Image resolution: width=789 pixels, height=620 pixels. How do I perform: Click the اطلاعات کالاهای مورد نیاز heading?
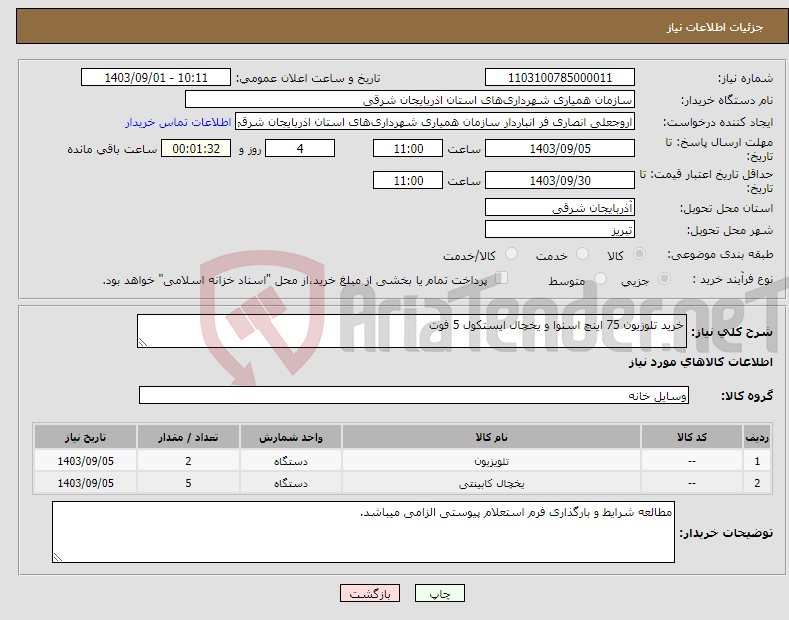pyautogui.click(x=700, y=362)
